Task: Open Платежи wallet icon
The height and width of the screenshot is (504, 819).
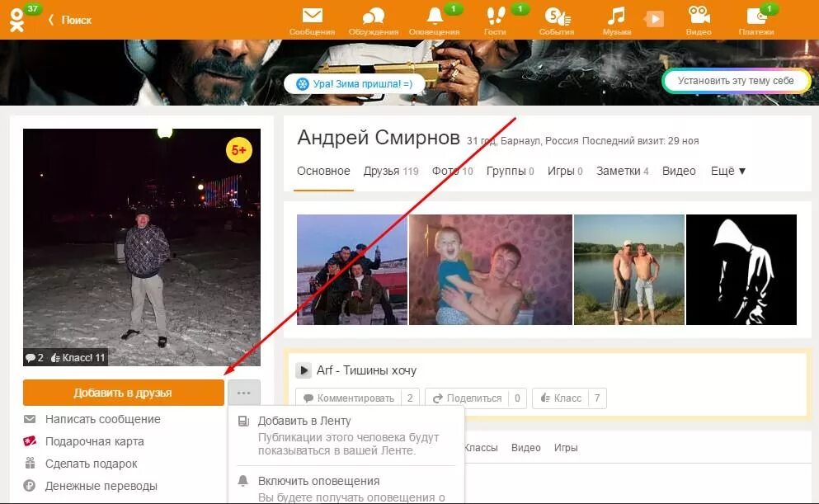Action: [756, 16]
